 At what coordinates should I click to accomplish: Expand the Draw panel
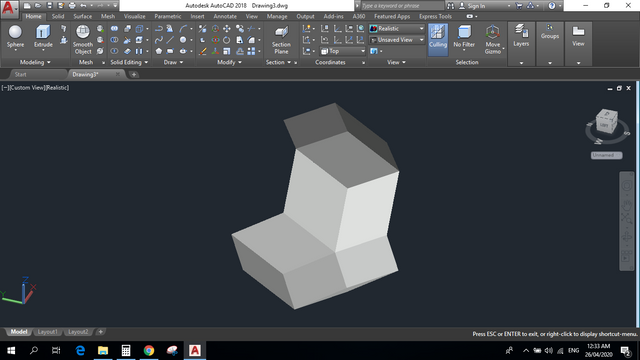(x=173, y=62)
